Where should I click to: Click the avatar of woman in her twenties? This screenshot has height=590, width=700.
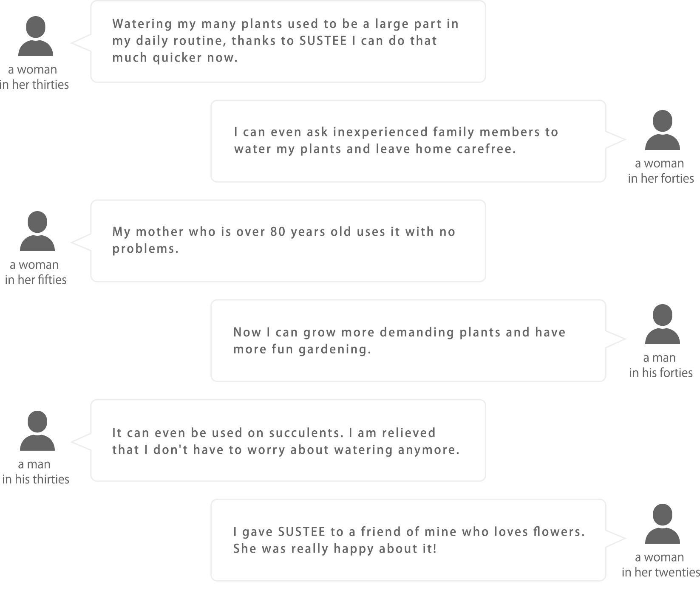(662, 524)
